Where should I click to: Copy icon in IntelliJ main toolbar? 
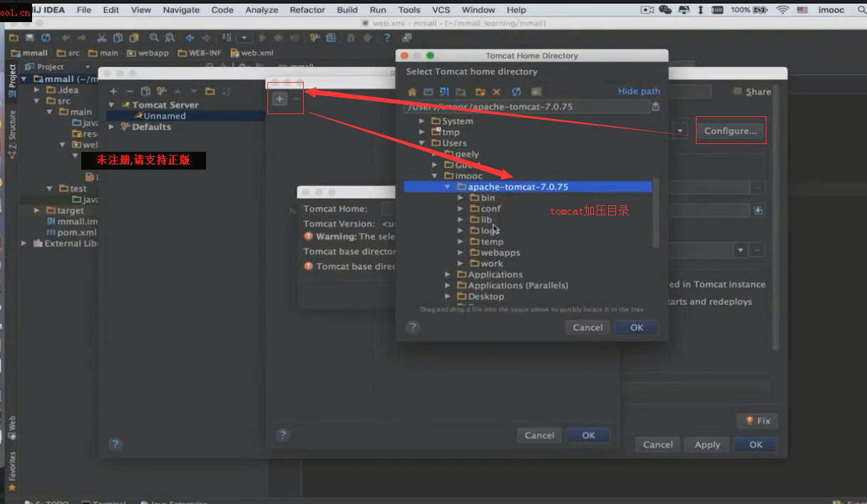[x=118, y=38]
